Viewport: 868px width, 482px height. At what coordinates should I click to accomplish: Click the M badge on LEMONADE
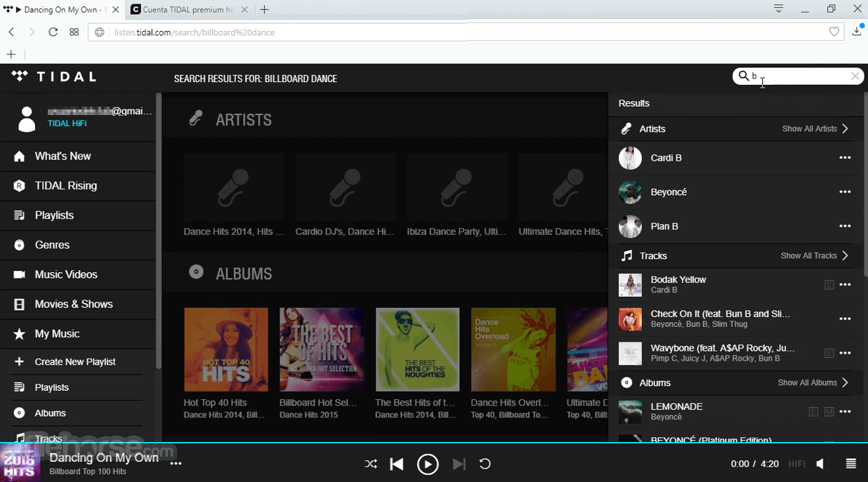click(829, 412)
